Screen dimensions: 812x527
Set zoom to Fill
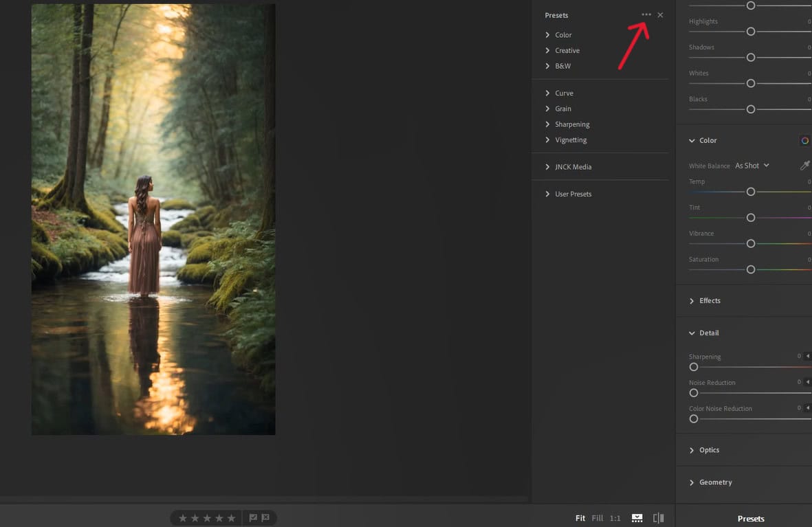pyautogui.click(x=597, y=518)
